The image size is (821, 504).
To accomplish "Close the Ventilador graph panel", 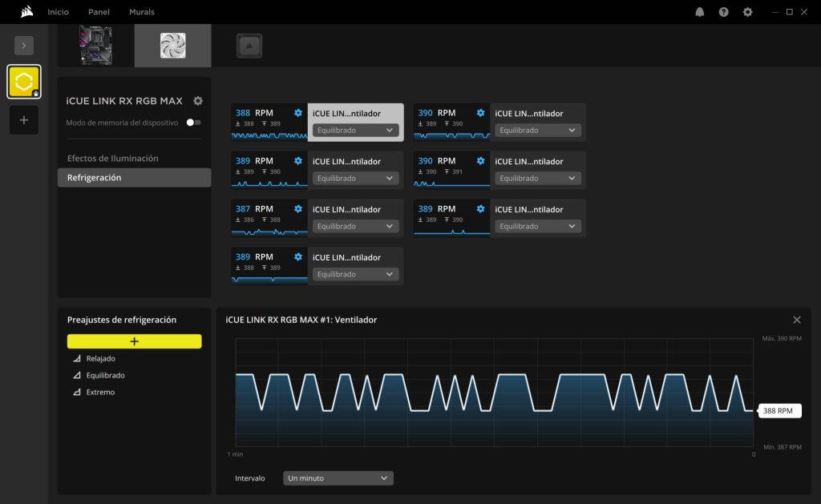I will click(x=797, y=320).
